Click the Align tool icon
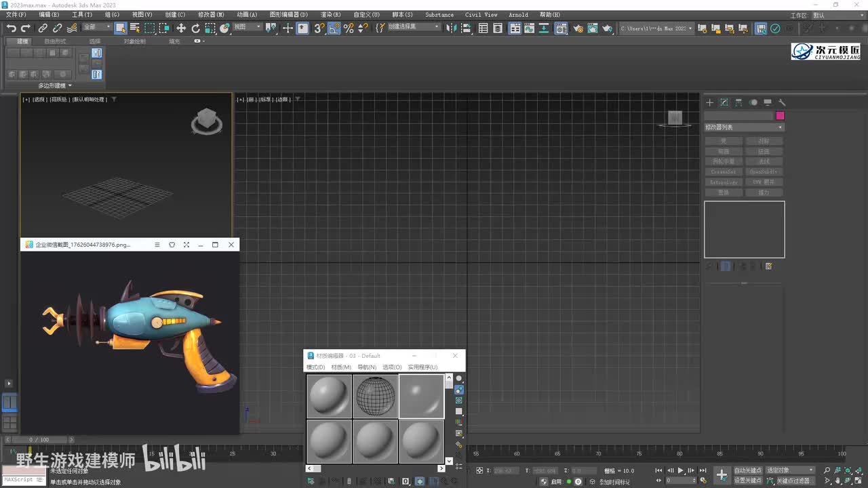868x488 pixels. (465, 28)
